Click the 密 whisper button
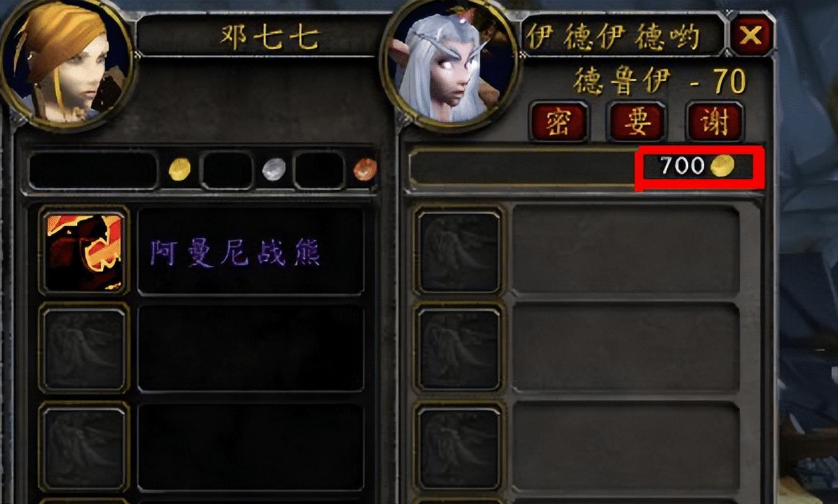Viewport: 838px width, 504px height. point(559,122)
